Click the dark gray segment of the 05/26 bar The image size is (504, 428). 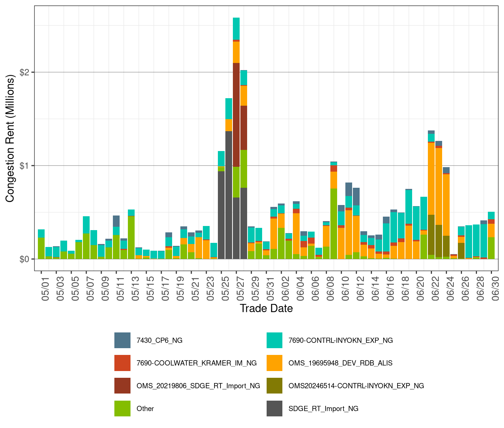229,195
